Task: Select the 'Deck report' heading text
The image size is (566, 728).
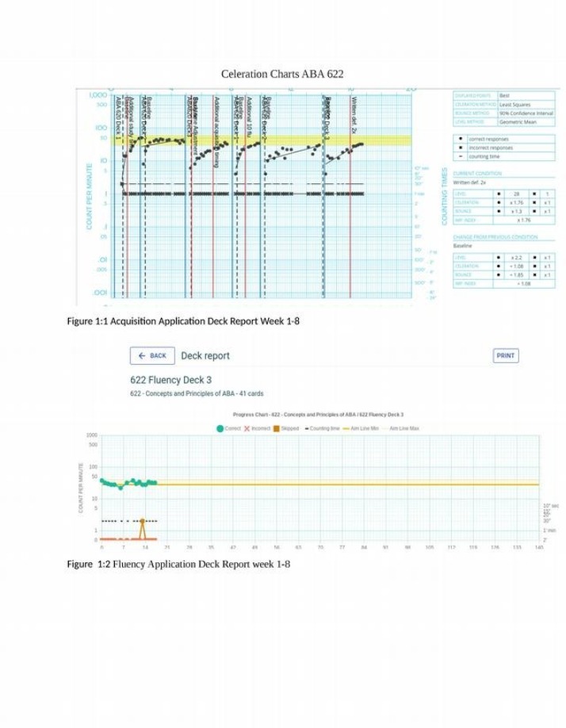Action: coord(205,355)
